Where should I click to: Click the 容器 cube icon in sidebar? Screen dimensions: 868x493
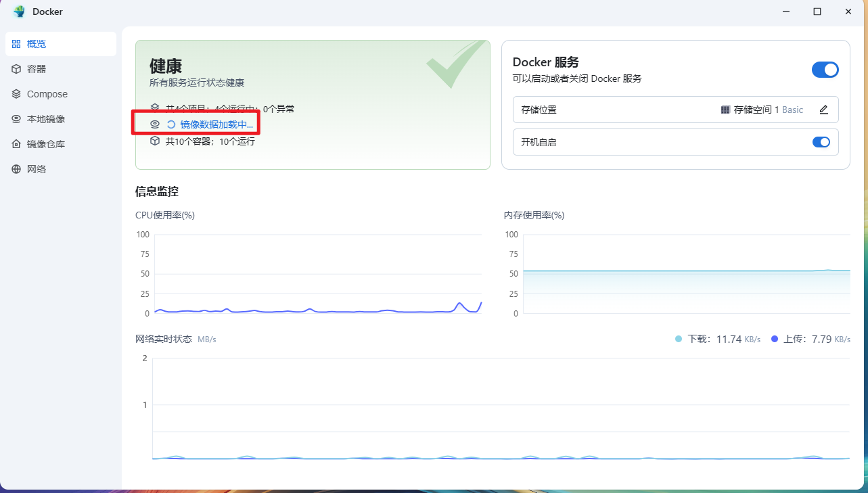(x=16, y=69)
